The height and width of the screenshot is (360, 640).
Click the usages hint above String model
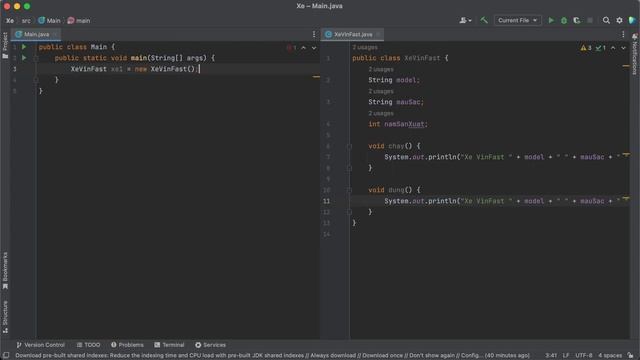[x=381, y=69]
